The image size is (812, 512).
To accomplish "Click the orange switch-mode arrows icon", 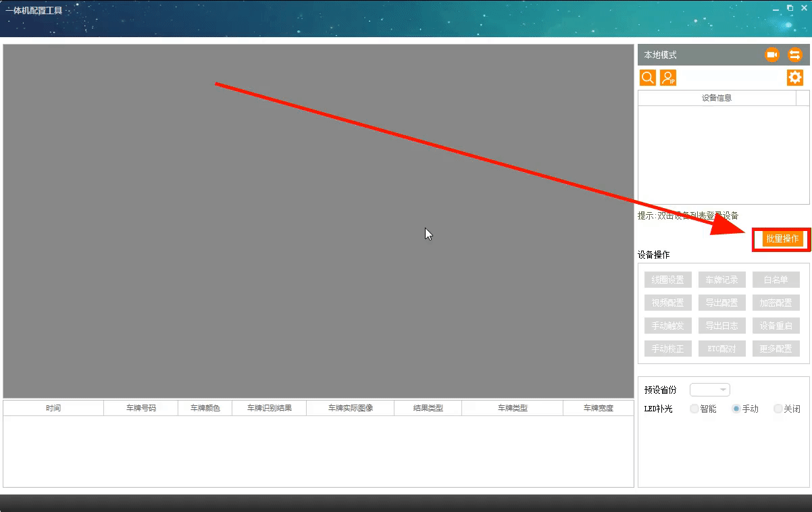I will 794,55.
